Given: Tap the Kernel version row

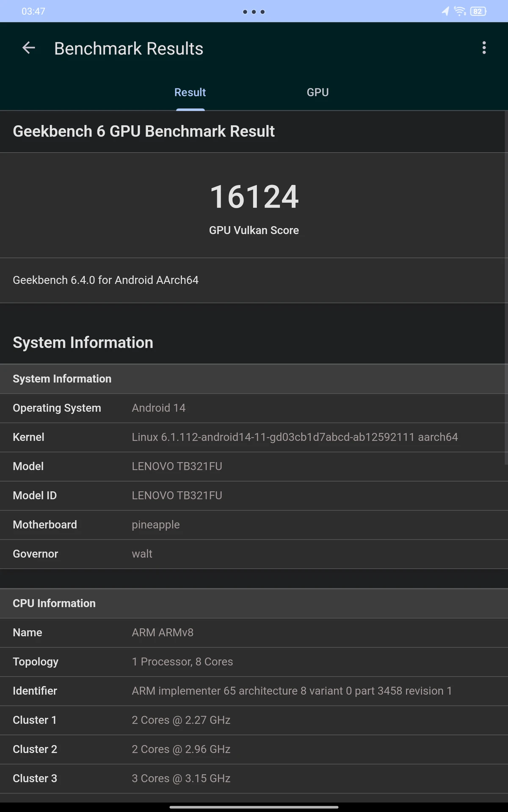Looking at the screenshot, I should (x=254, y=437).
